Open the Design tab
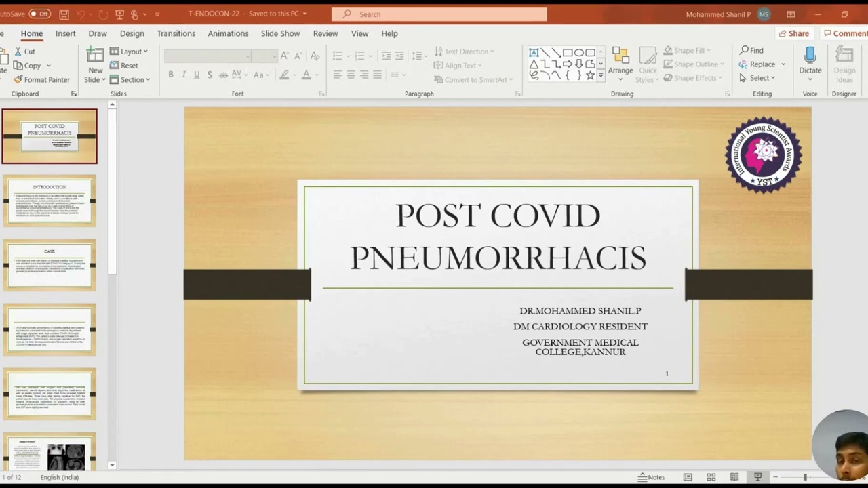 click(x=132, y=33)
